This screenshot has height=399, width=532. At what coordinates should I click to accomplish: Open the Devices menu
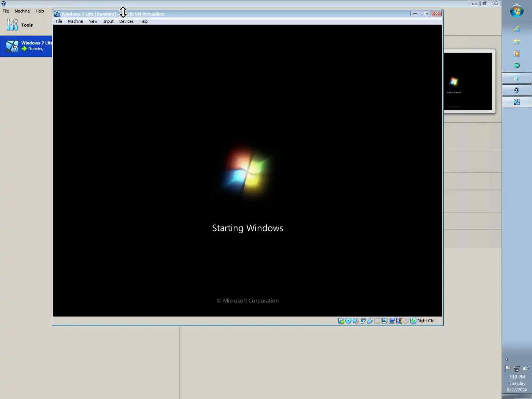tap(126, 21)
